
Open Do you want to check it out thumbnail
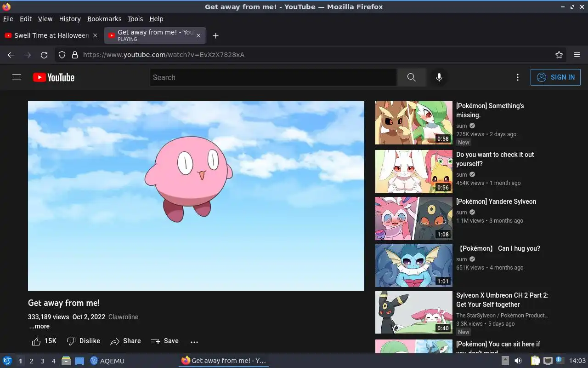click(x=414, y=172)
